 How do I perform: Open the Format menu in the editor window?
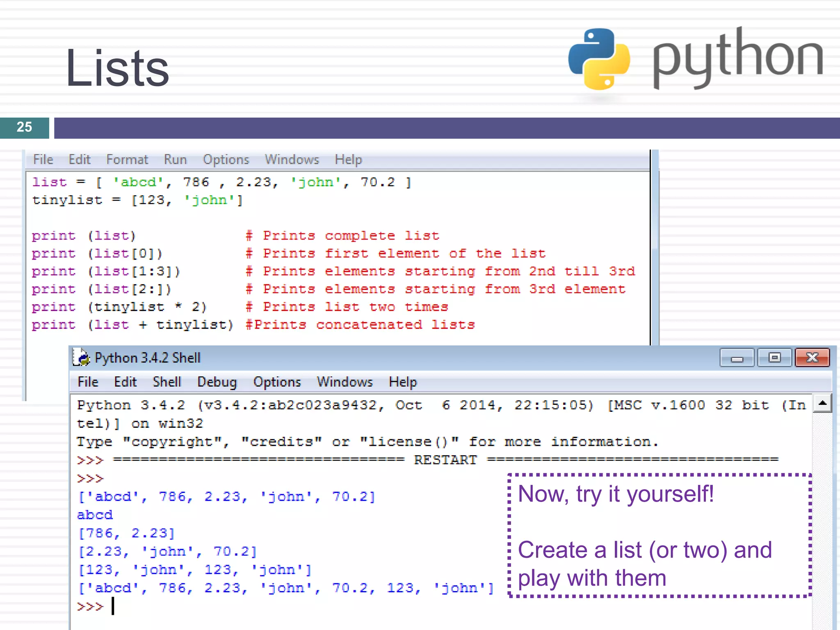tap(127, 160)
